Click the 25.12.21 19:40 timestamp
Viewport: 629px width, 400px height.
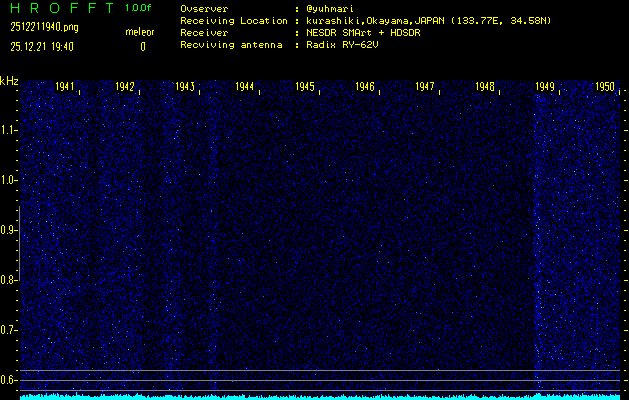pyautogui.click(x=40, y=46)
